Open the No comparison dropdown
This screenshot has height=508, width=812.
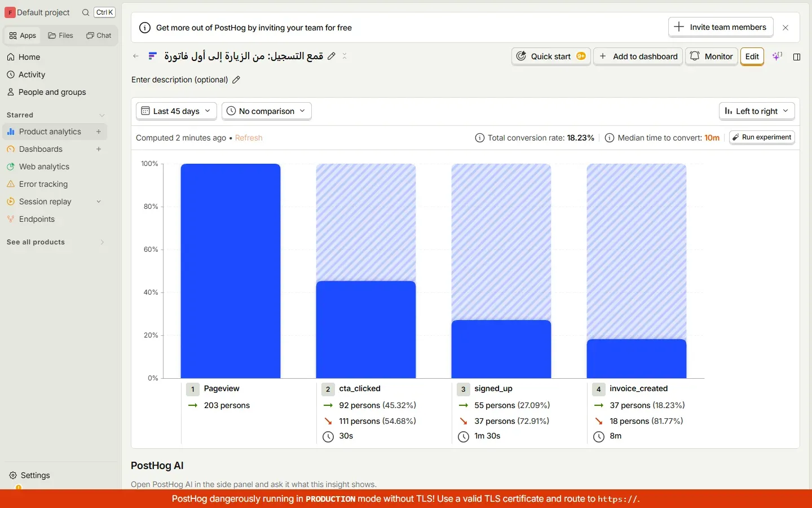coord(267,111)
